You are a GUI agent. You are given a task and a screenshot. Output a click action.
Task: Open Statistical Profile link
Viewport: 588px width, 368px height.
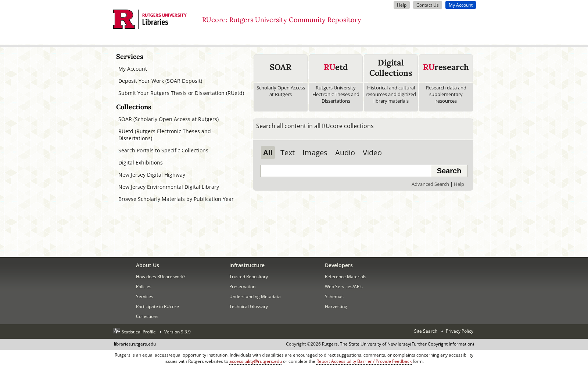tap(139, 332)
